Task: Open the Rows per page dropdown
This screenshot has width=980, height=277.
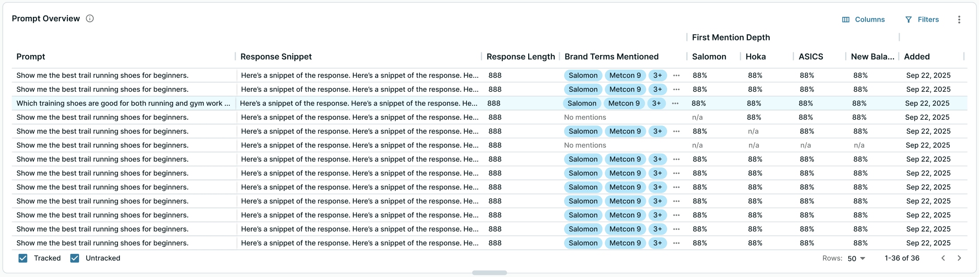Action: point(856,258)
